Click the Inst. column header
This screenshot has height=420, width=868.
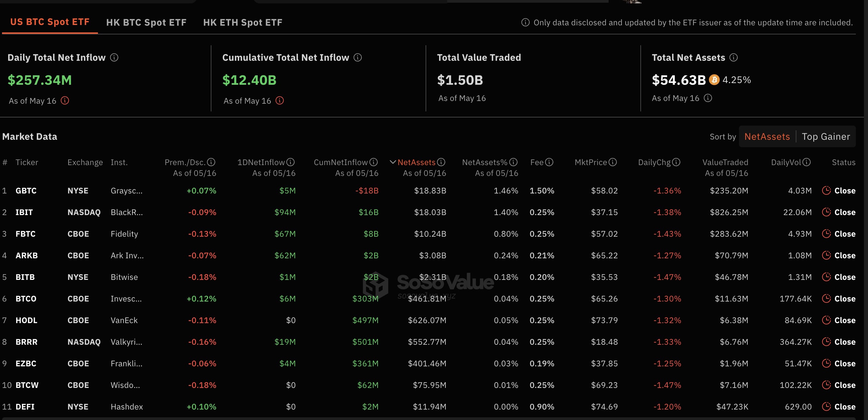coord(119,162)
